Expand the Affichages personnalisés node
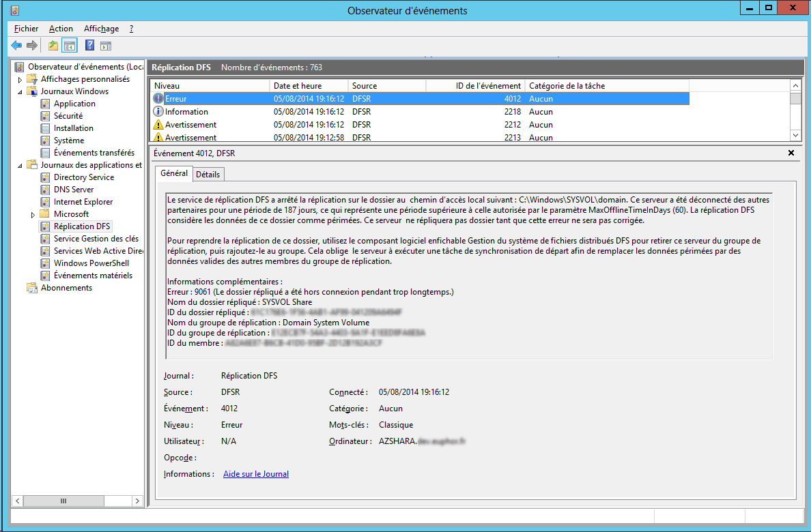The width and height of the screenshot is (811, 532). (x=20, y=79)
